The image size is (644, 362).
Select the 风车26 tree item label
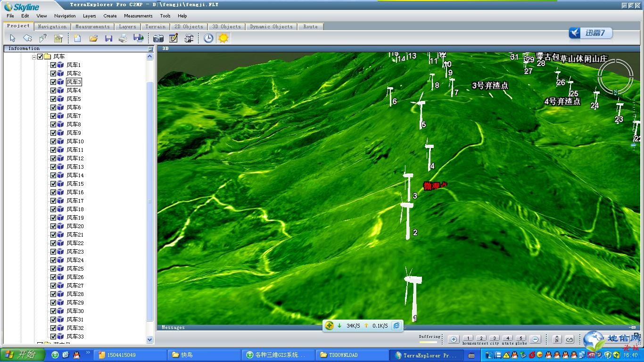click(75, 277)
